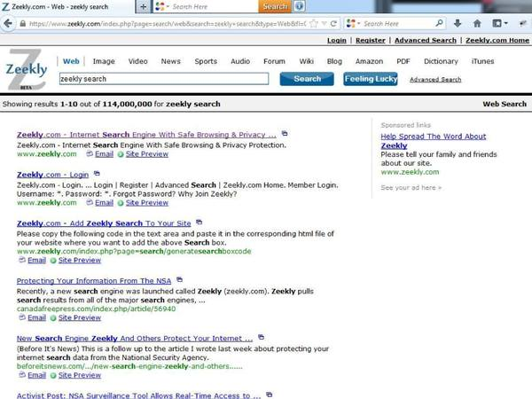The image size is (532, 399).
Task: Open the Dictionary search tab
Action: coord(441,61)
